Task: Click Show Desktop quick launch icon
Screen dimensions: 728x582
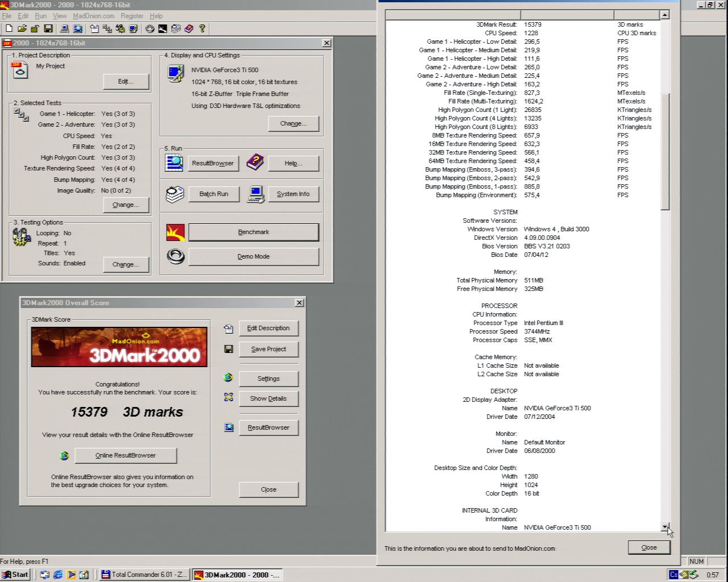Action: click(84, 575)
